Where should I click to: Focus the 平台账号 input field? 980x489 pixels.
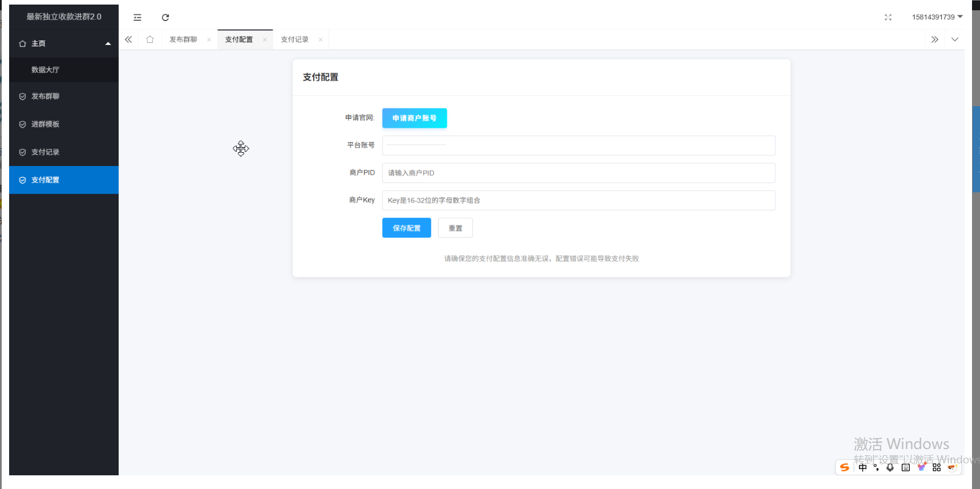point(578,146)
